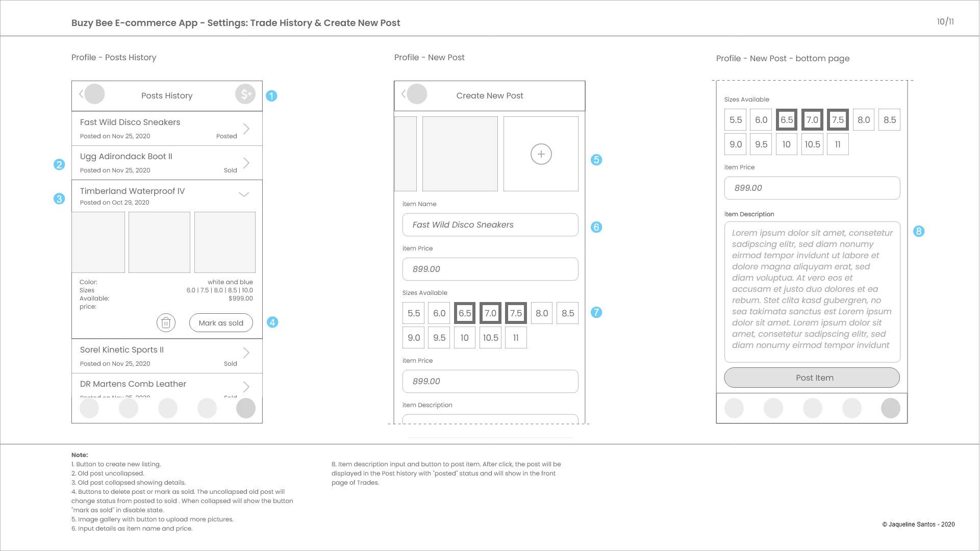Deselect size 7.5 in Create New Post screen

point(516,313)
